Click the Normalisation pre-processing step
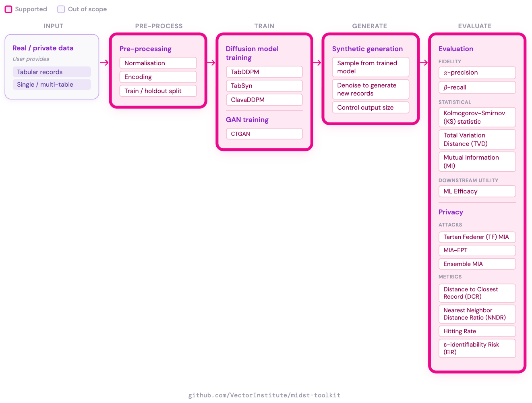 (158, 63)
